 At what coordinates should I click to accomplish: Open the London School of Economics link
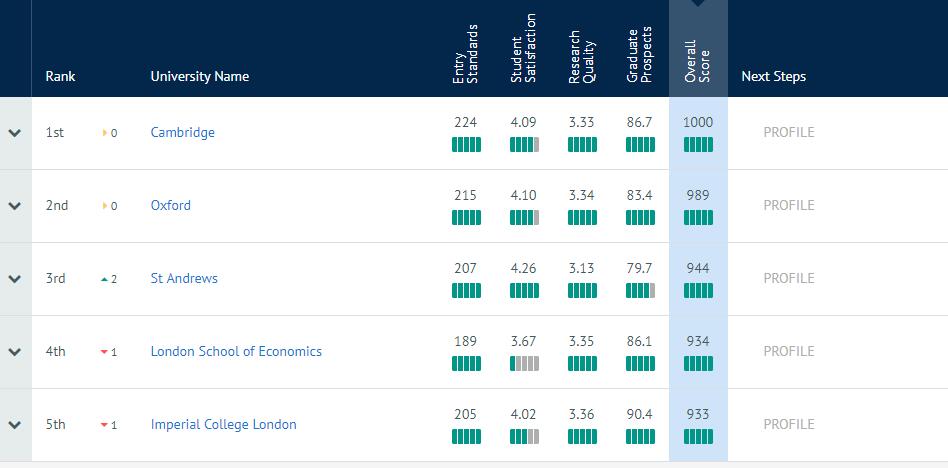pyautogui.click(x=236, y=351)
